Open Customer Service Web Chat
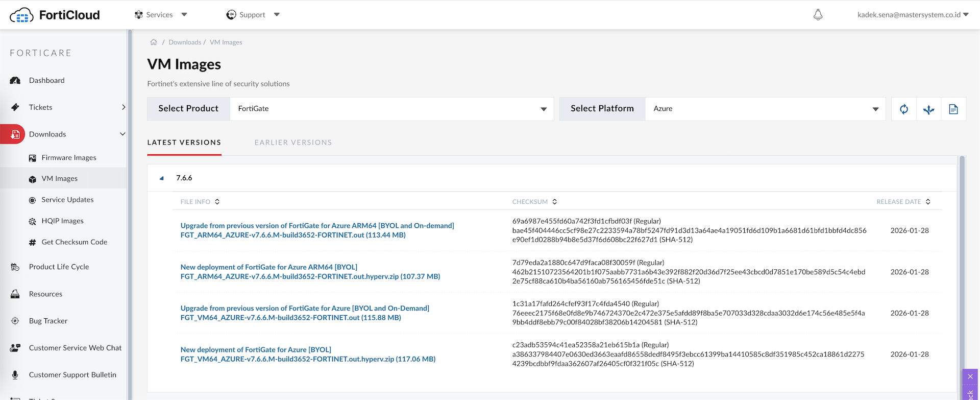Image resolution: width=980 pixels, height=400 pixels. click(x=75, y=348)
